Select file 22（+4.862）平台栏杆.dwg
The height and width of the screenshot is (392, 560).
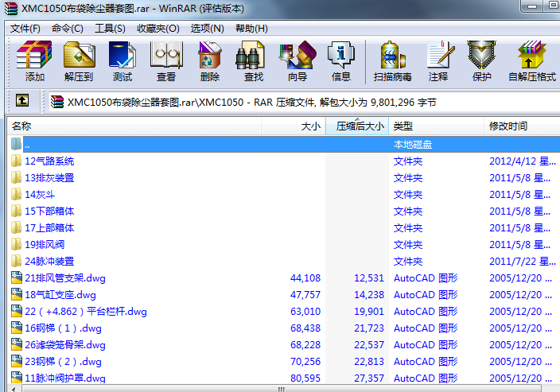pos(86,312)
